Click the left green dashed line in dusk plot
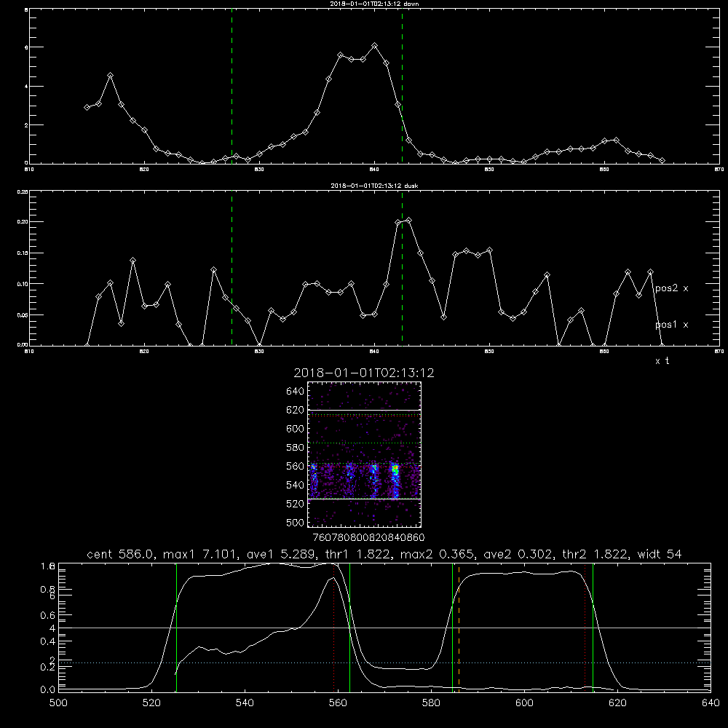Viewport: 728px width, 728px height. point(232,268)
